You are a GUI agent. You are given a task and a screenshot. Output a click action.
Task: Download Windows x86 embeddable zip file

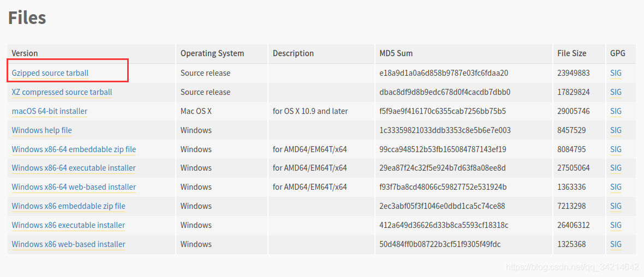[68, 206]
